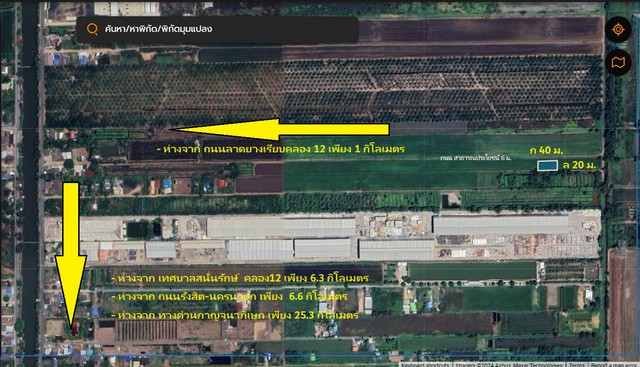Viewport: 640px width, 367px height.
Task: Open the Keyboard shortcuts link
Action: coord(425,365)
